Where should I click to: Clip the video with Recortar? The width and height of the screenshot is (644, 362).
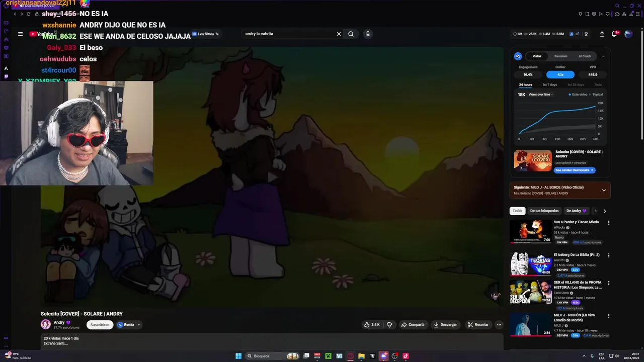click(478, 325)
